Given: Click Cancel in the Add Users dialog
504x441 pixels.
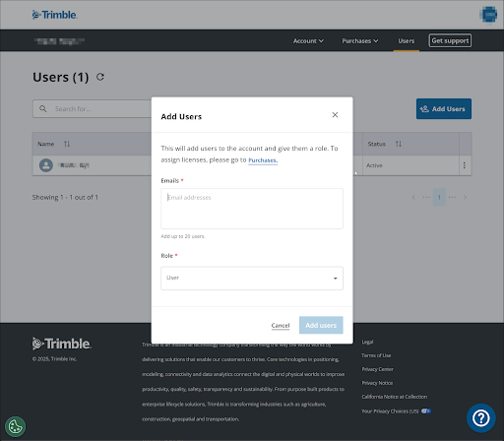Looking at the screenshot, I should coord(281,325).
